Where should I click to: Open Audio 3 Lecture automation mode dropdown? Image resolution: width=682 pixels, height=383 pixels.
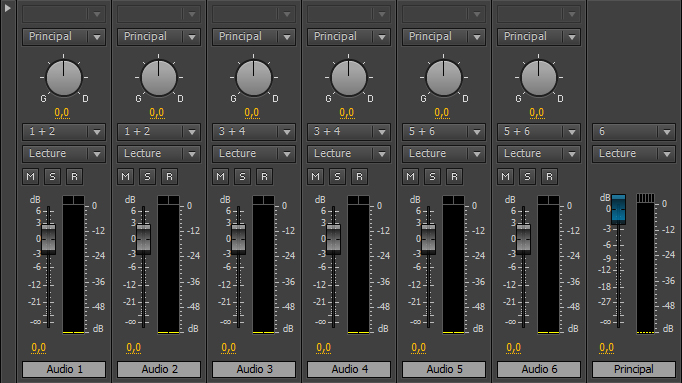(254, 154)
